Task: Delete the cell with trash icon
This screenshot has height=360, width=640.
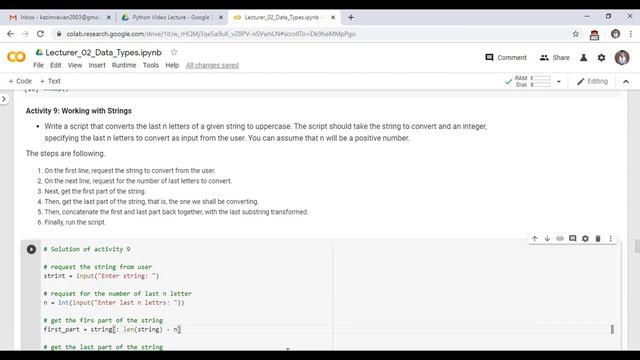Action: tap(598, 238)
